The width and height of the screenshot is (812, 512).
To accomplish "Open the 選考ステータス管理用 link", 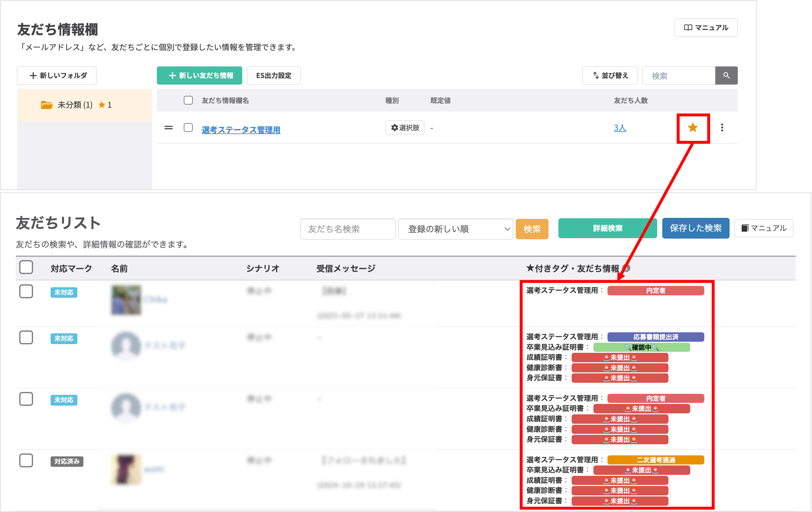I will (x=241, y=130).
